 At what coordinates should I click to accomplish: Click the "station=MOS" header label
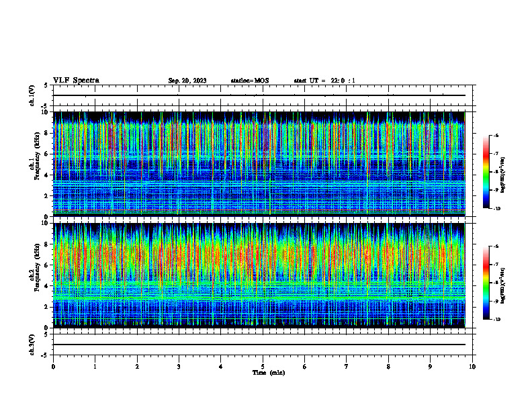tap(250, 81)
